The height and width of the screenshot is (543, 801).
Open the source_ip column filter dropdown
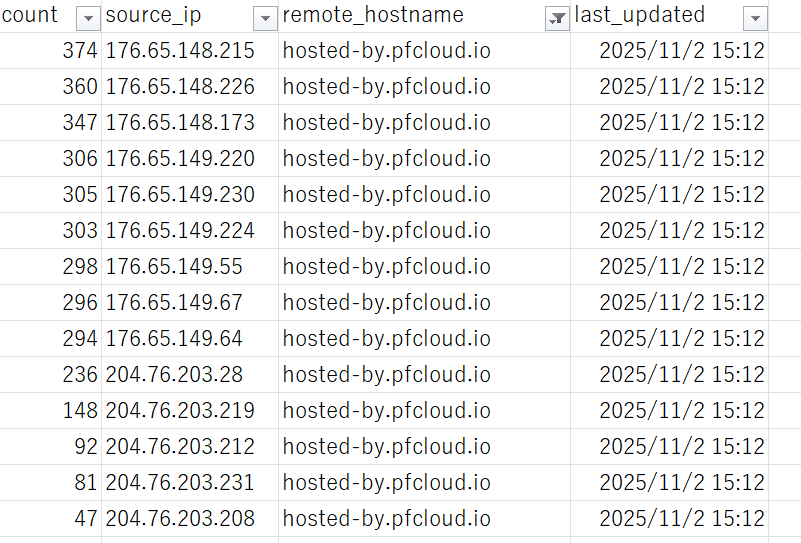pyautogui.click(x=265, y=18)
